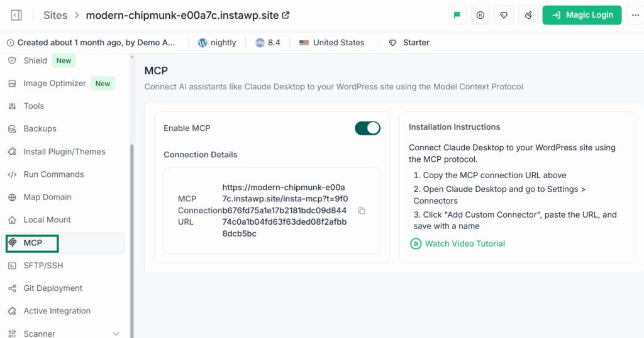
Task: Click the broom clean-up icon button
Action: (x=528, y=15)
